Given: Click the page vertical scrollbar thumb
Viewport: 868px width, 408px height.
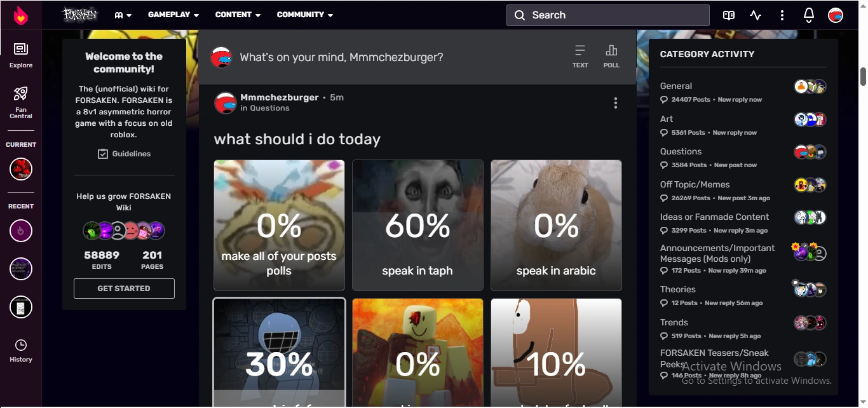Looking at the screenshot, I should pos(863,76).
